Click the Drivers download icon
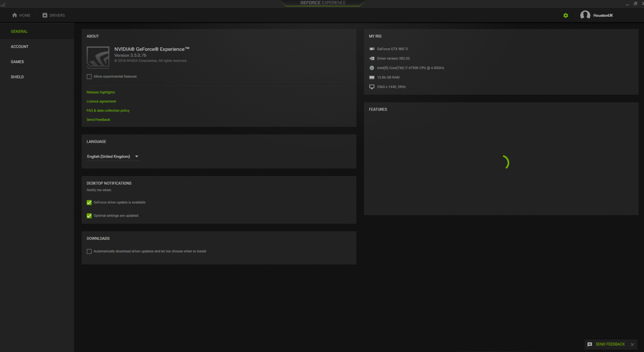Screen dimensions: 644x352 point(45,15)
